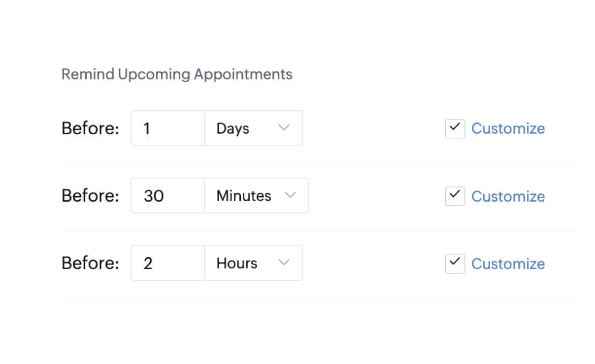Open the Minutes unit dropdown
This screenshot has height=364, width=595.
256,195
